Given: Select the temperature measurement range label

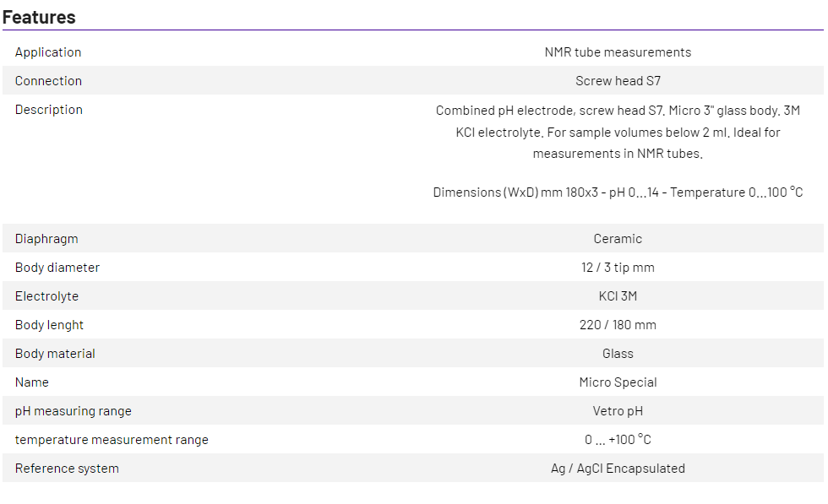Looking at the screenshot, I should pos(112,440).
